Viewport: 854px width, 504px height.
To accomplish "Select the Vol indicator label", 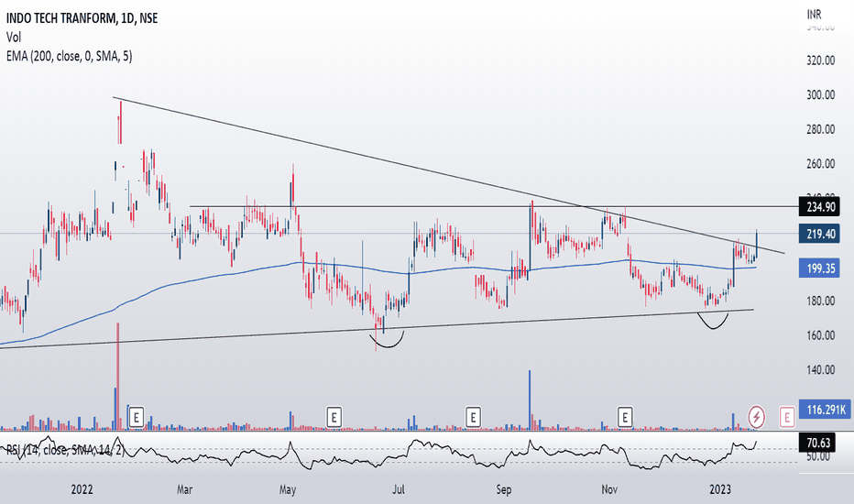I will tap(14, 37).
